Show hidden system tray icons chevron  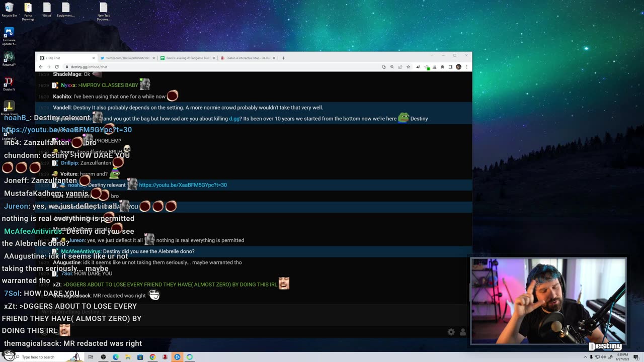click(x=585, y=357)
